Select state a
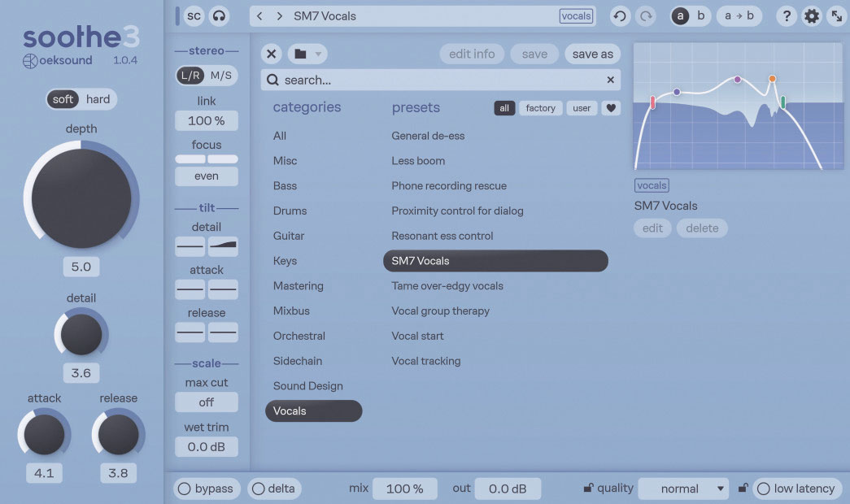This screenshot has height=504, width=850. pyautogui.click(x=680, y=16)
